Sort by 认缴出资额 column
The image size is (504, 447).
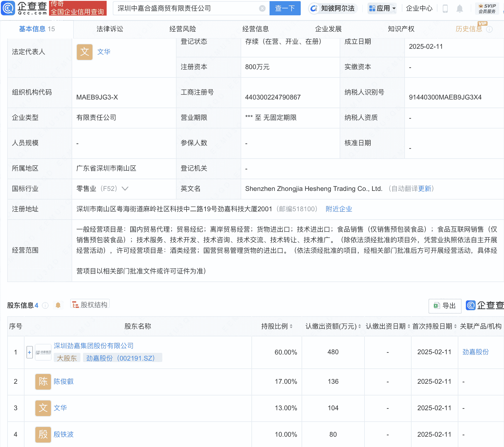tap(359, 326)
